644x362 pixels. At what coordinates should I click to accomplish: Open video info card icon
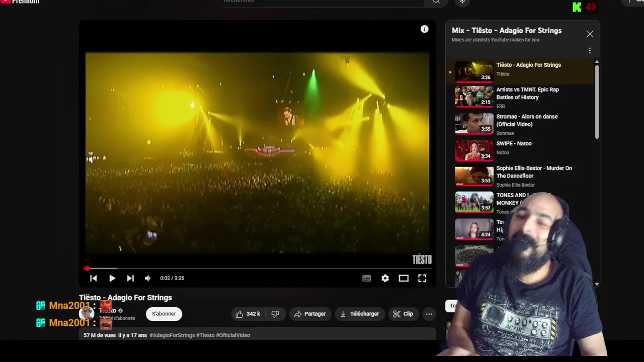click(425, 29)
